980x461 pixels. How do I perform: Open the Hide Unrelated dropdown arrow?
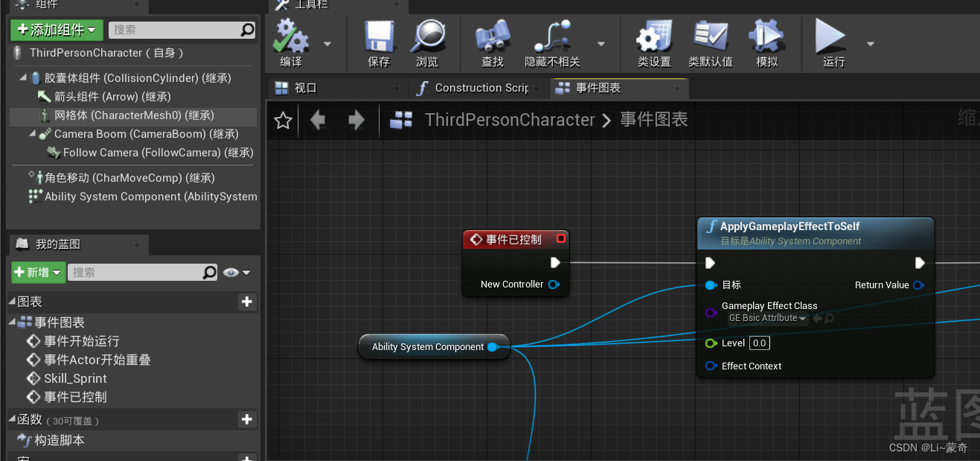click(601, 44)
